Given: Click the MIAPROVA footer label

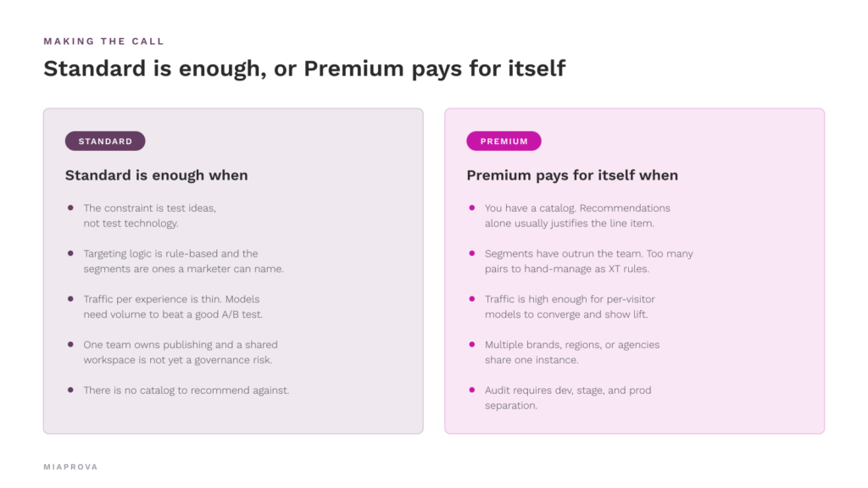Looking at the screenshot, I should click(71, 467).
